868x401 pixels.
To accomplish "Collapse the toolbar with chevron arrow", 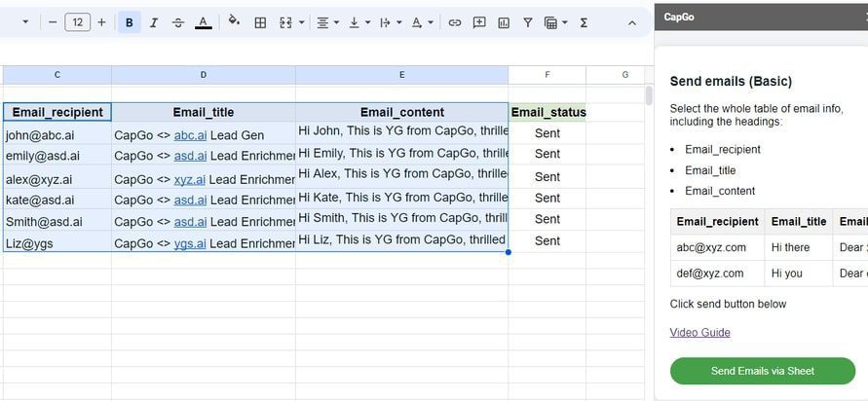I will coord(632,22).
